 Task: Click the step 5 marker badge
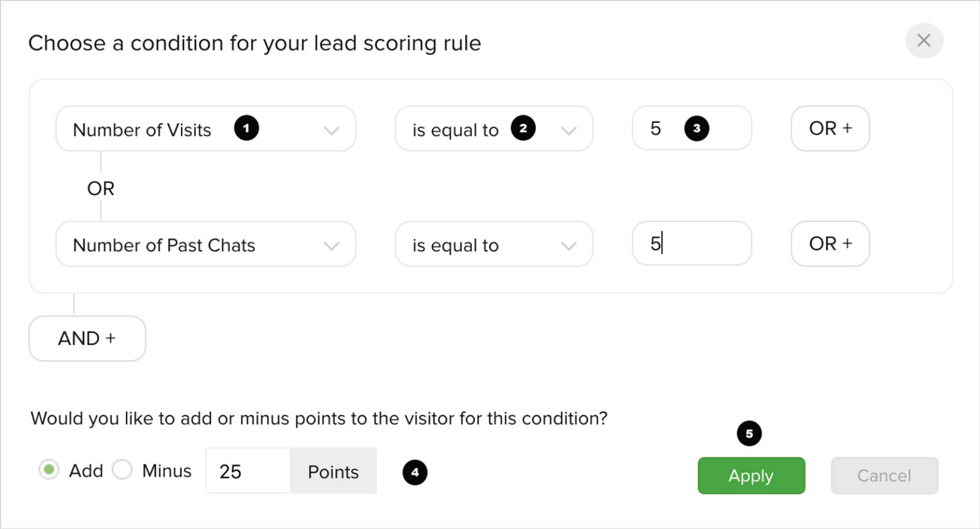[749, 434]
